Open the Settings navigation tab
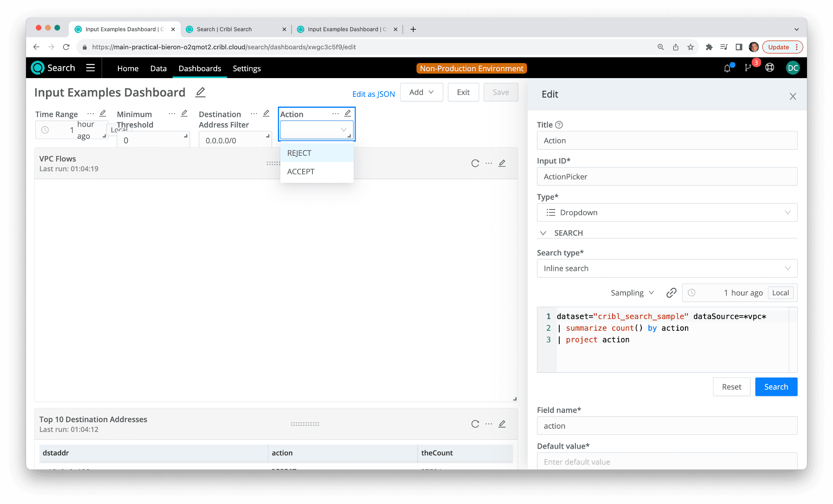The image size is (833, 504). tap(246, 68)
